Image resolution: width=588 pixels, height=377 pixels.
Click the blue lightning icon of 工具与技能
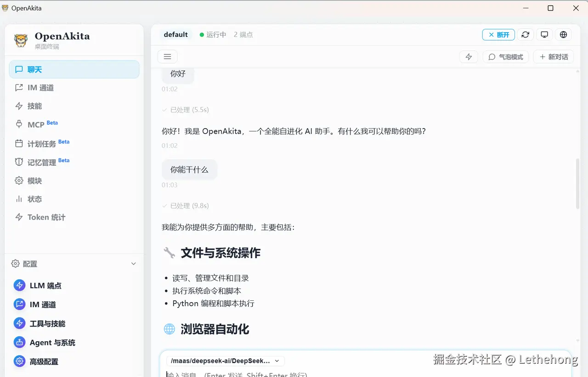point(19,324)
